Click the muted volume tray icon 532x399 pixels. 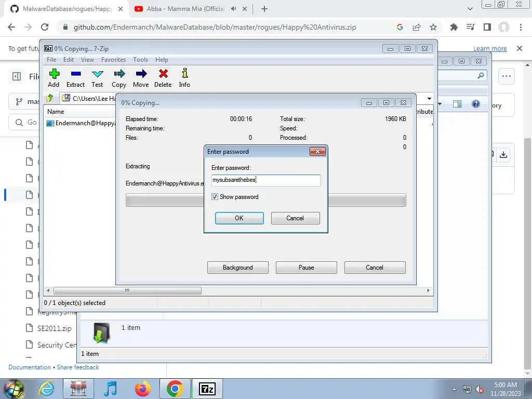pos(480,390)
